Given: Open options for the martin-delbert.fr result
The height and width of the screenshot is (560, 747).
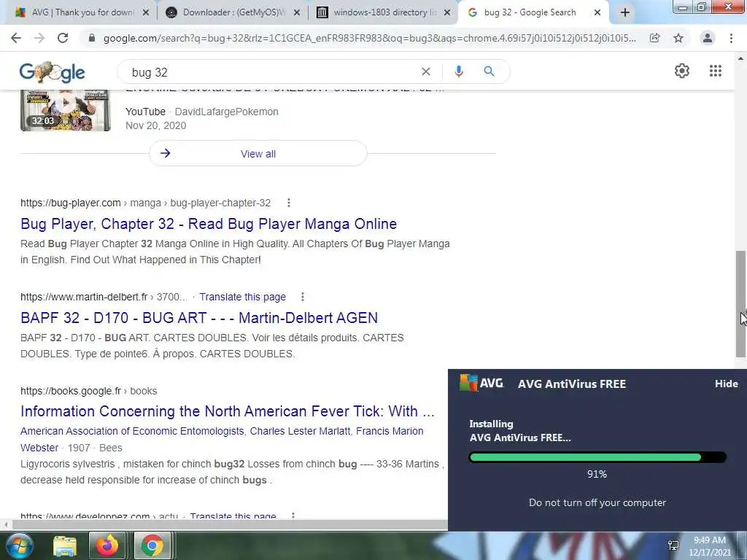Looking at the screenshot, I should point(303,297).
